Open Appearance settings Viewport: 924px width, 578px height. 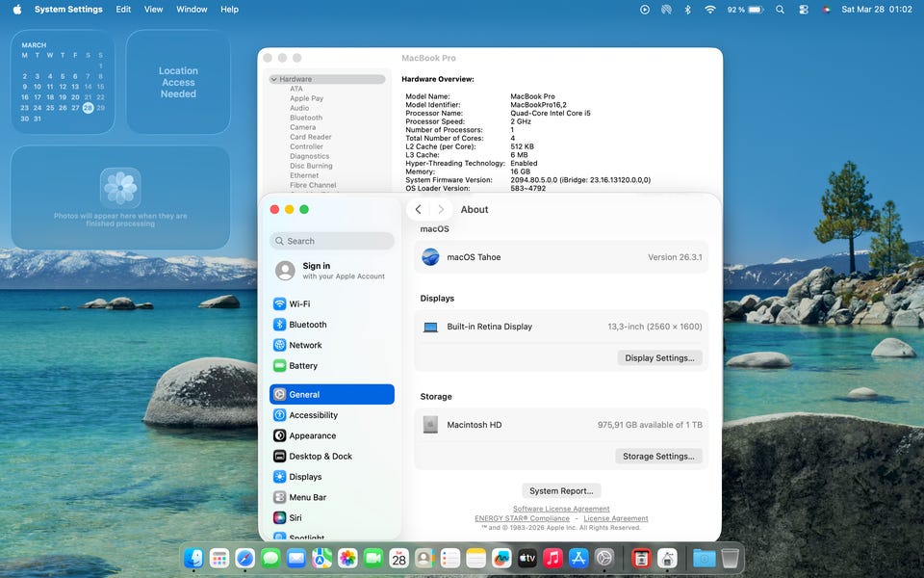point(312,436)
